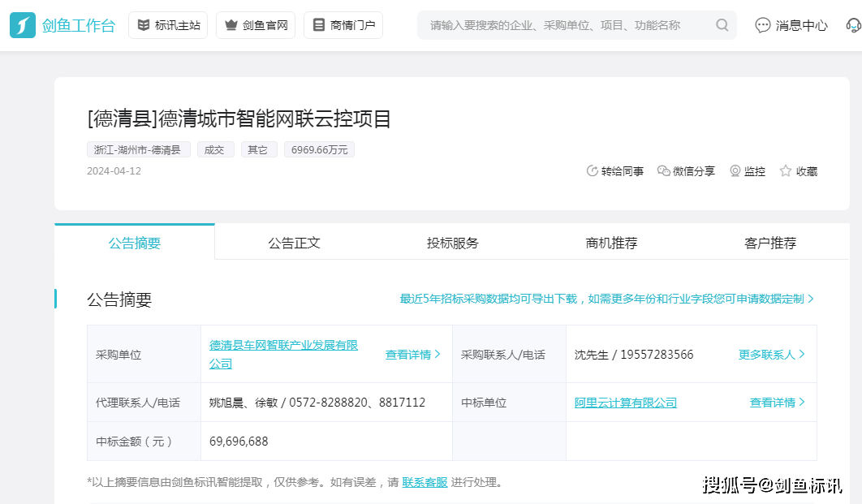Viewport: 862px width, 504px height.
Task: Click the 公告摘要 section heading
Action: pyautogui.click(x=119, y=299)
